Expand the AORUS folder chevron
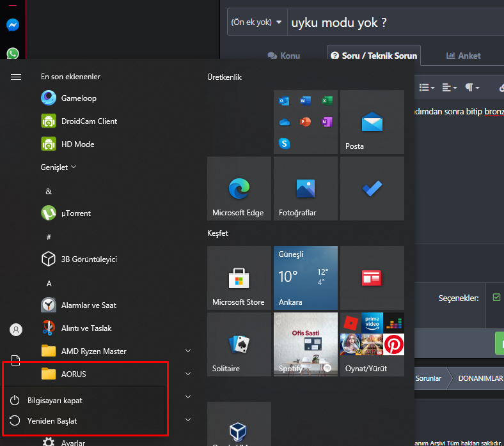The height and width of the screenshot is (446, 504). (188, 374)
